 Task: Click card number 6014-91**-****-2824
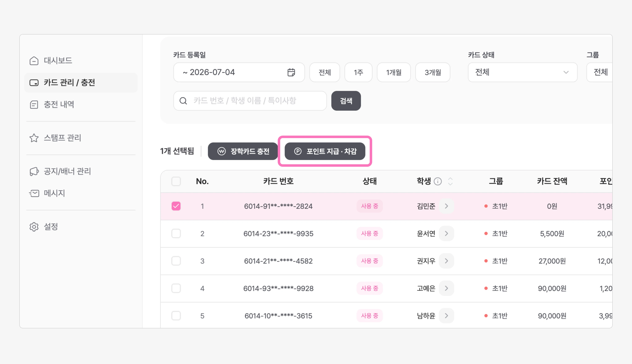coord(278,206)
